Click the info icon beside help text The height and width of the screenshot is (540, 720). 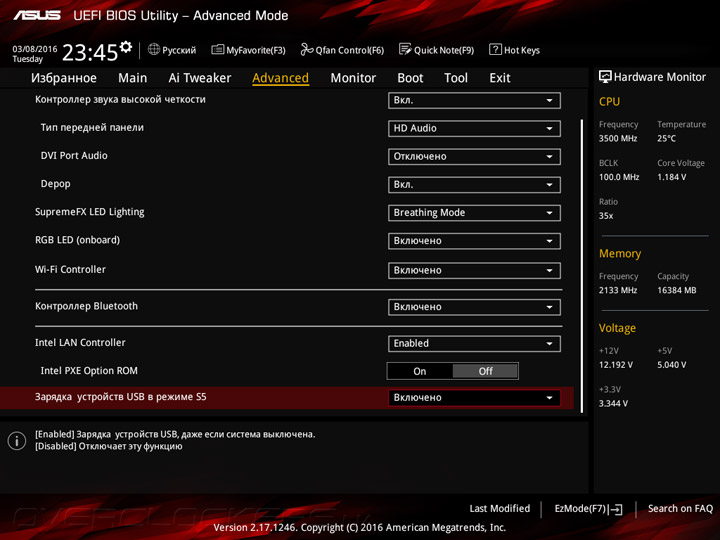(x=17, y=441)
